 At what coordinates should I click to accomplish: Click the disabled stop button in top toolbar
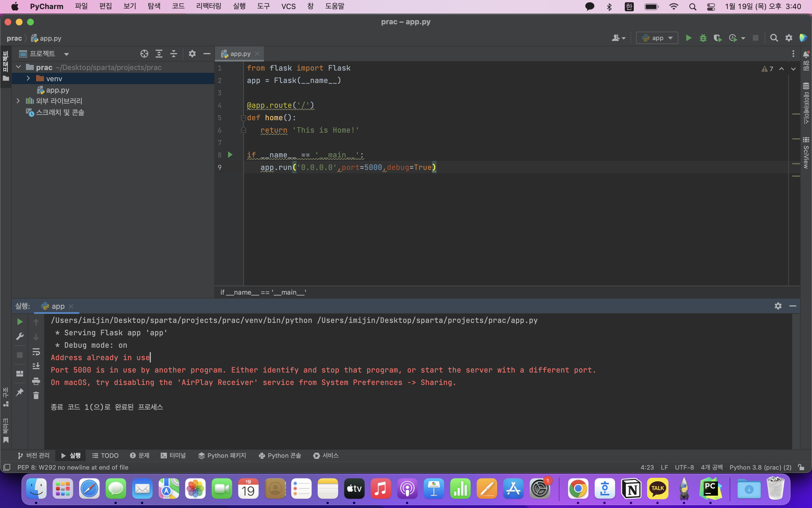coord(756,38)
